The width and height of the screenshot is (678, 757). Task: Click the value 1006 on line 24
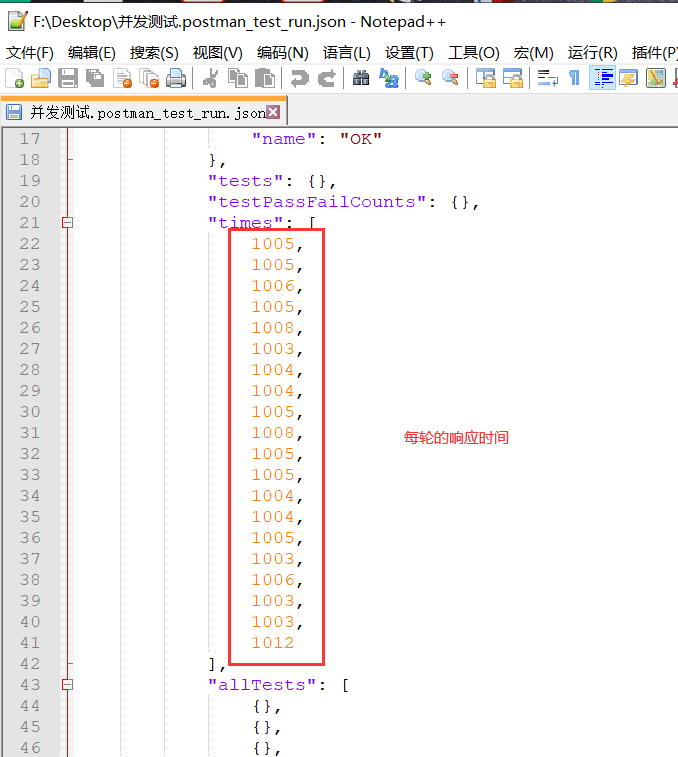tap(272, 285)
